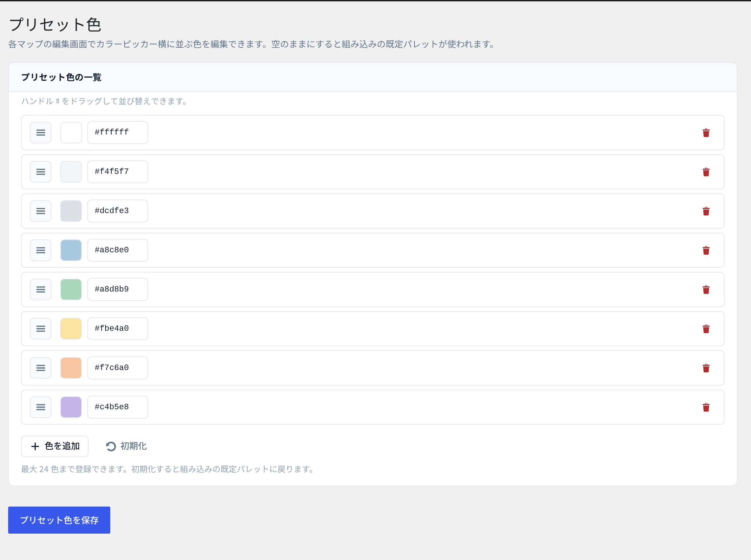751x560 pixels.
Task: Open the #f4f5f7 light gray swatch
Action: click(x=71, y=172)
